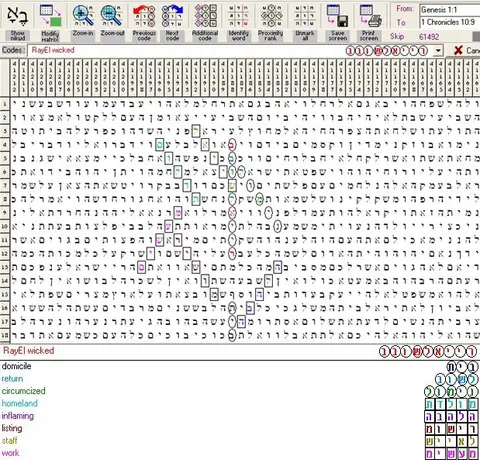Viewport: 480px width, 460px height.
Task: Toggle the Show nikud icon
Action: click(17, 15)
